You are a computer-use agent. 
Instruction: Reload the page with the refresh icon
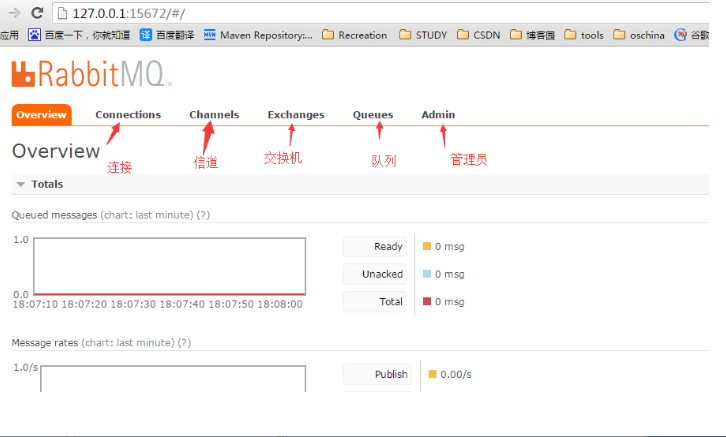tap(38, 13)
